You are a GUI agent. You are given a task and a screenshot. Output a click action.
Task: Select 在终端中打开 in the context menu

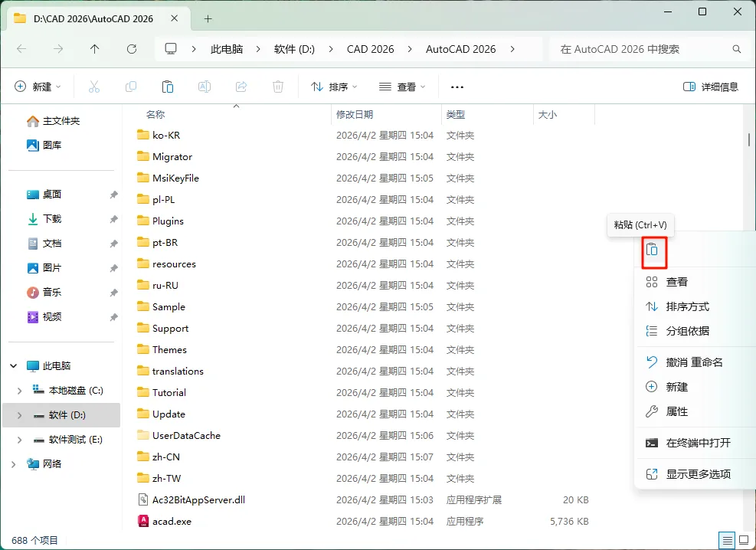click(696, 443)
